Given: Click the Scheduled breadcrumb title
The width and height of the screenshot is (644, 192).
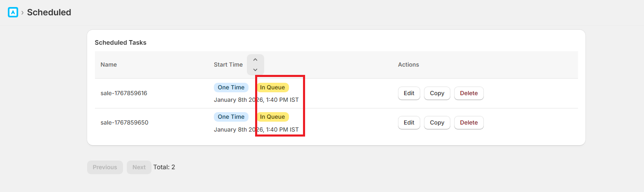Looking at the screenshot, I should (x=49, y=12).
